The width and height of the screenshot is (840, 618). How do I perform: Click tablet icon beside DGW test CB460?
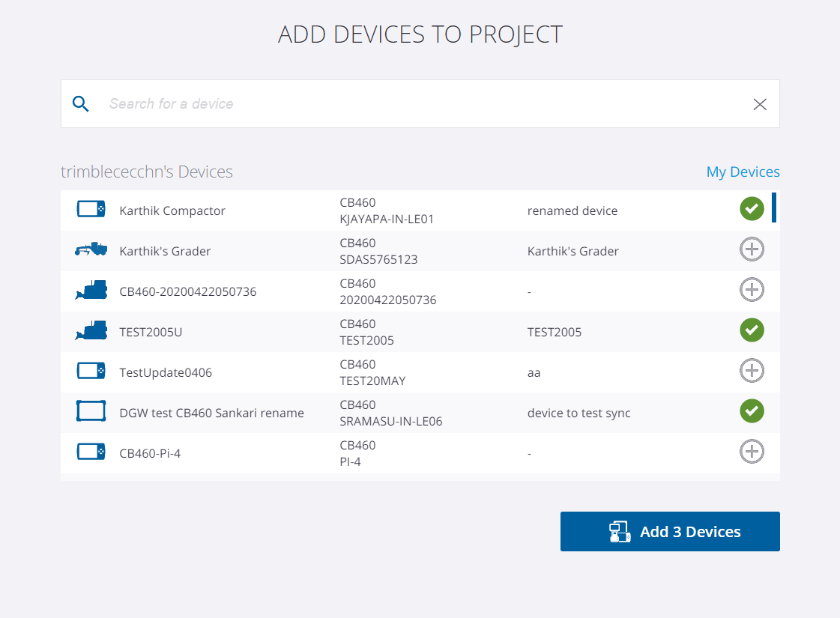pyautogui.click(x=91, y=411)
